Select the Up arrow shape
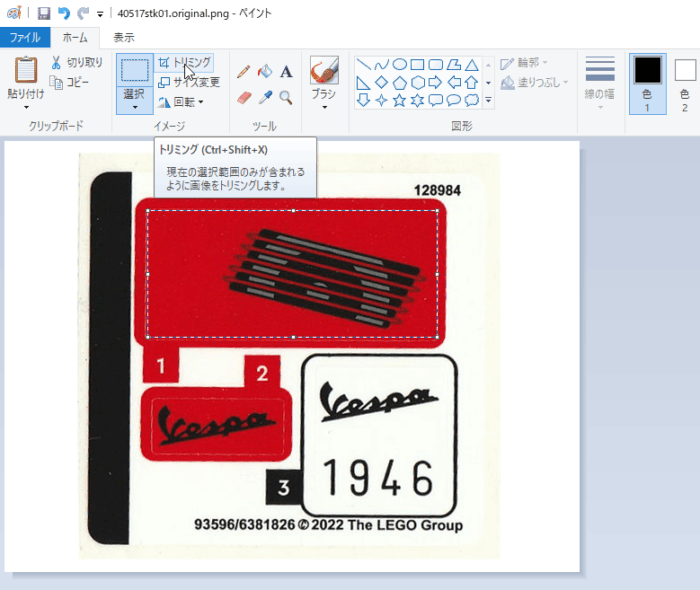 tap(471, 83)
